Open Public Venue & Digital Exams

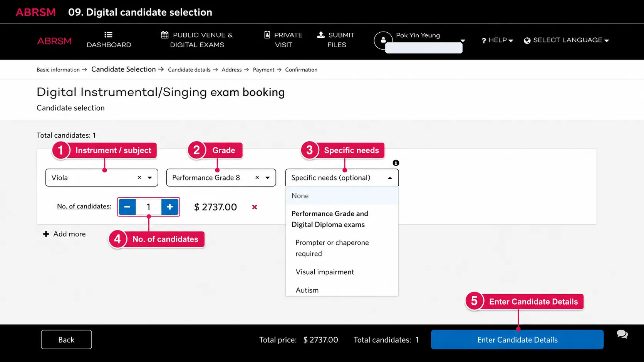point(197,40)
